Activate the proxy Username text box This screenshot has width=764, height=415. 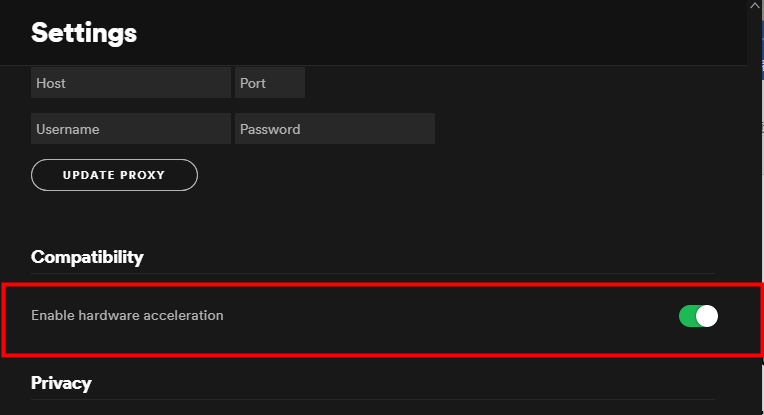click(x=131, y=129)
